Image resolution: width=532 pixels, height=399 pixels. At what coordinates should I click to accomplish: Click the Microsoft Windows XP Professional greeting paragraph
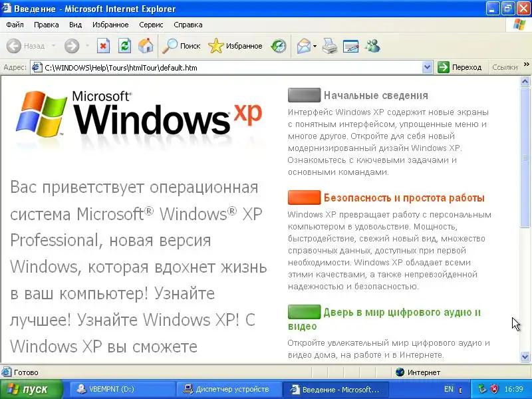(138, 267)
